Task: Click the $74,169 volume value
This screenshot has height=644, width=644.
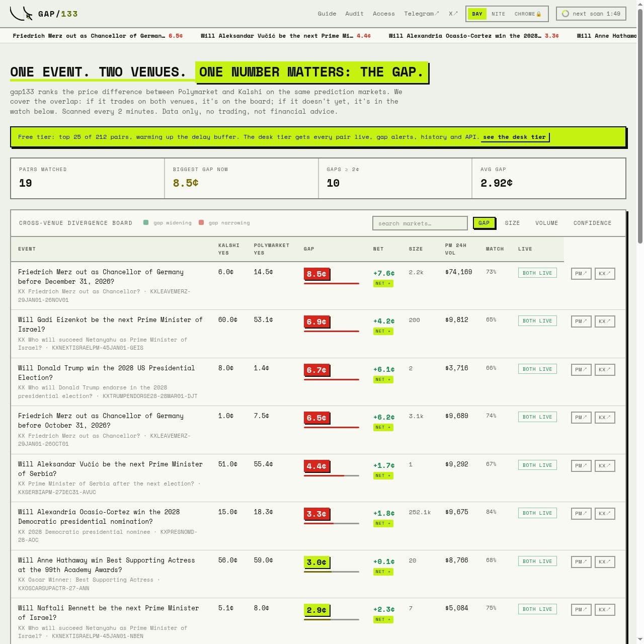Action: [459, 272]
